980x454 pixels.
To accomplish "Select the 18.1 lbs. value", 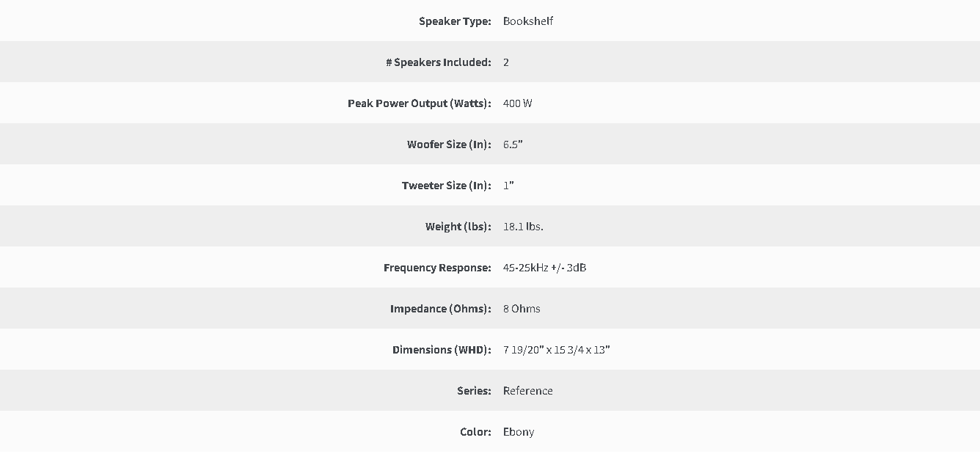I will 523,227.
